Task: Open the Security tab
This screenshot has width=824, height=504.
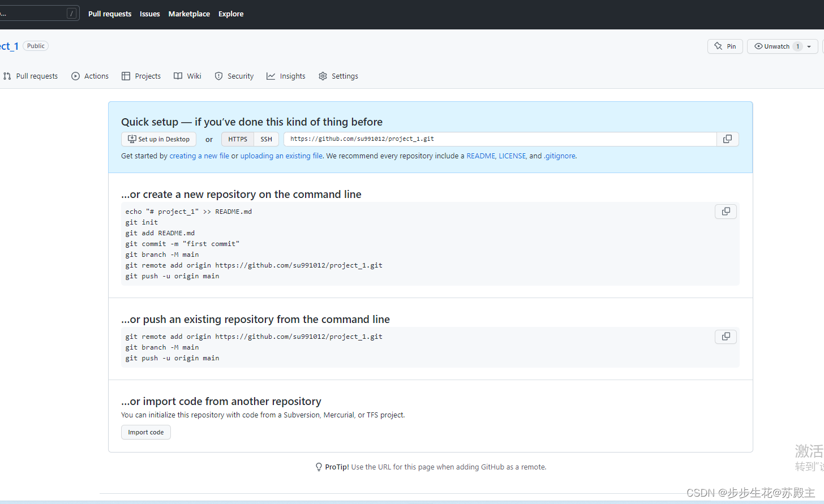Action: click(234, 76)
